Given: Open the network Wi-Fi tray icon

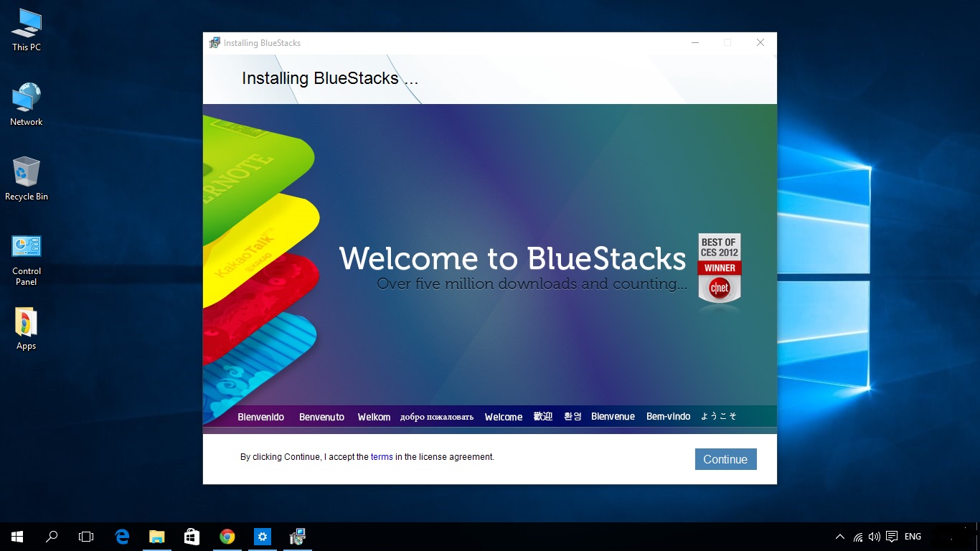Looking at the screenshot, I should pos(858,537).
